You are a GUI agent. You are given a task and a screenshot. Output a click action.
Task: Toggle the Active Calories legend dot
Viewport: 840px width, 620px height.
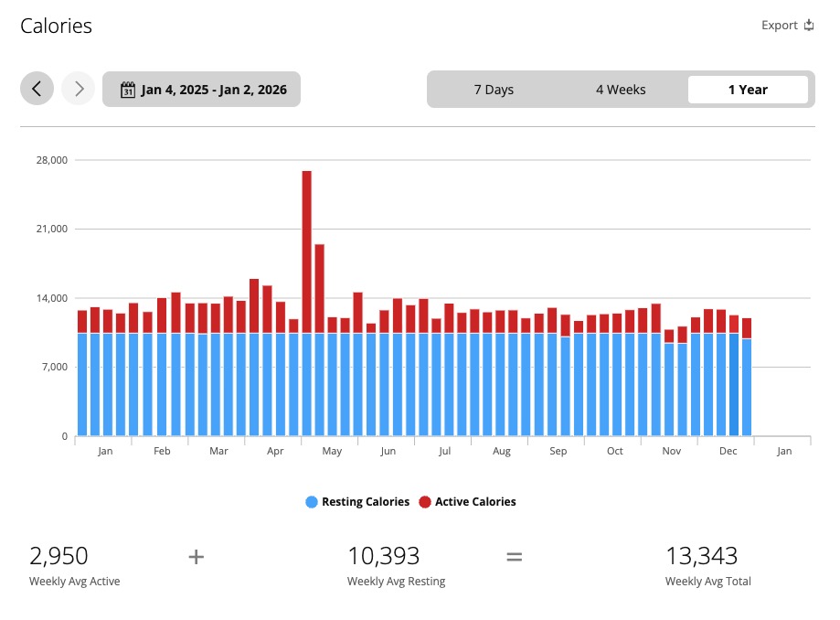[425, 502]
